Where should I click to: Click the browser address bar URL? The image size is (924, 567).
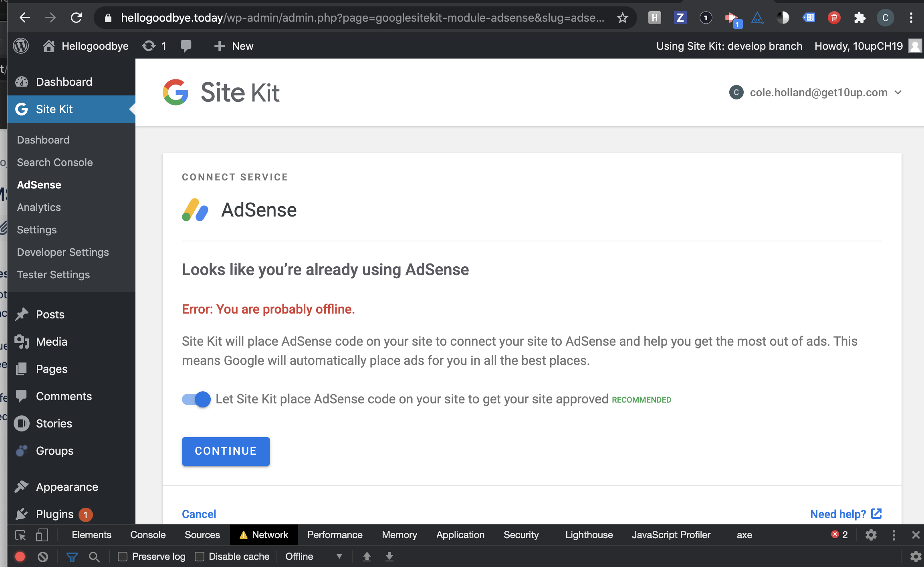coord(363,18)
